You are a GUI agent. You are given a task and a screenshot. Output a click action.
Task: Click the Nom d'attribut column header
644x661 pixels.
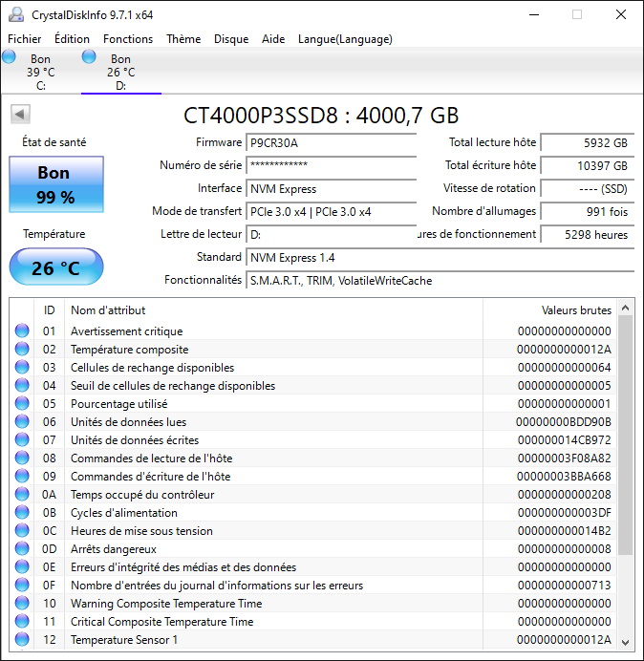(x=273, y=310)
